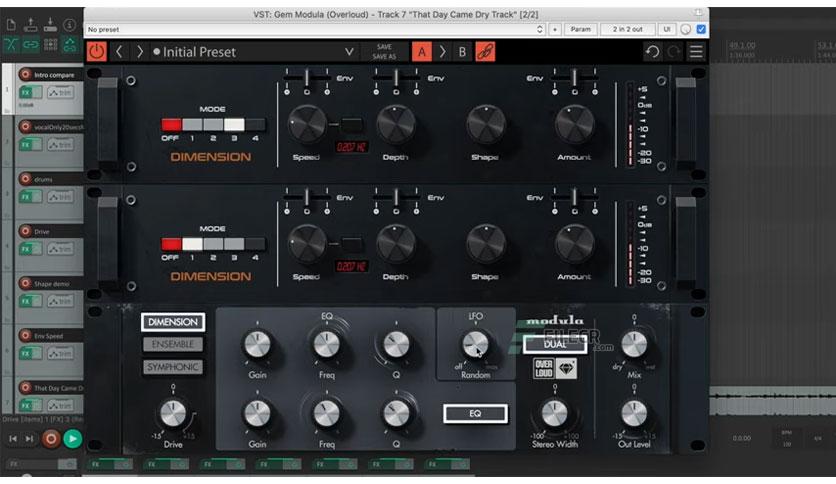Click the Out Level knob
The image size is (836, 484).
point(634,413)
